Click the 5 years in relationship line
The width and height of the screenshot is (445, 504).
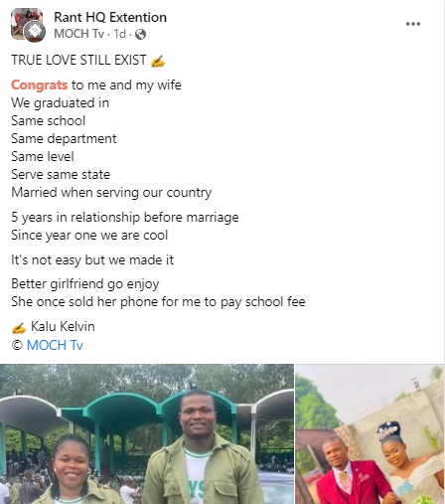pos(125,218)
